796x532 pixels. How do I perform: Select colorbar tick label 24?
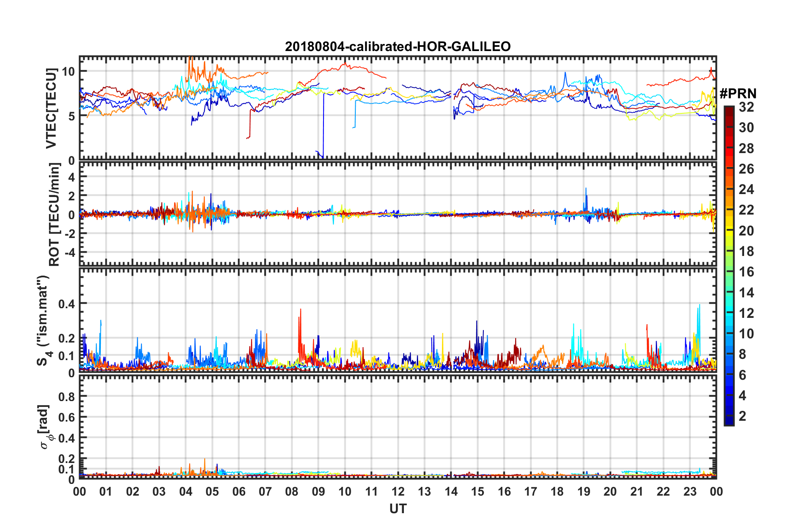tap(746, 189)
